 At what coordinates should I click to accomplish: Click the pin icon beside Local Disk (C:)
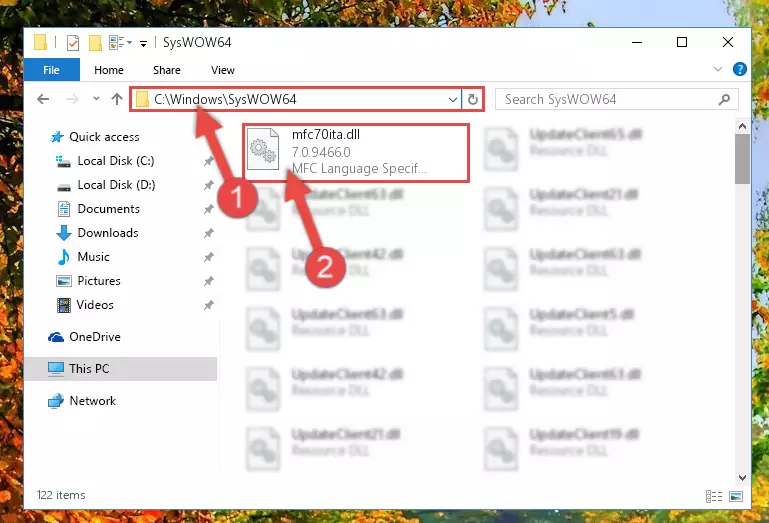pyautogui.click(x=208, y=161)
